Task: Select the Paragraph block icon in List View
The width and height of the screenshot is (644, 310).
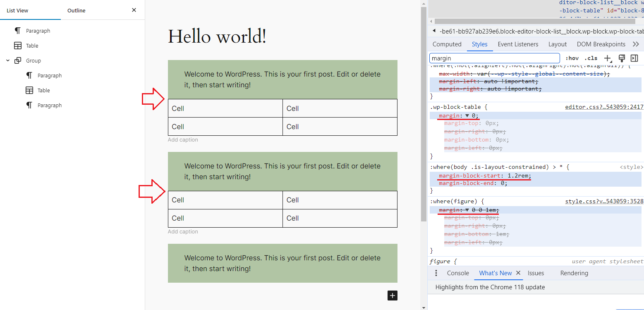Action: [17, 30]
